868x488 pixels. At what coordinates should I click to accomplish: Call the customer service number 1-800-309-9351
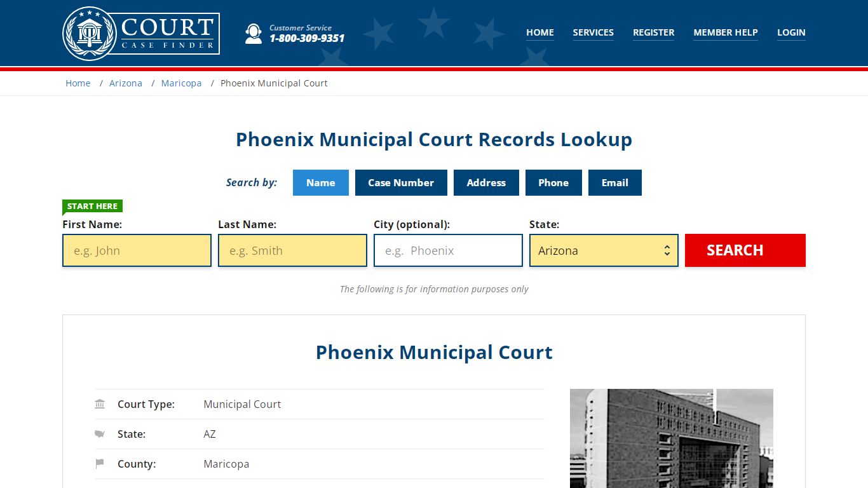pyautogui.click(x=307, y=38)
